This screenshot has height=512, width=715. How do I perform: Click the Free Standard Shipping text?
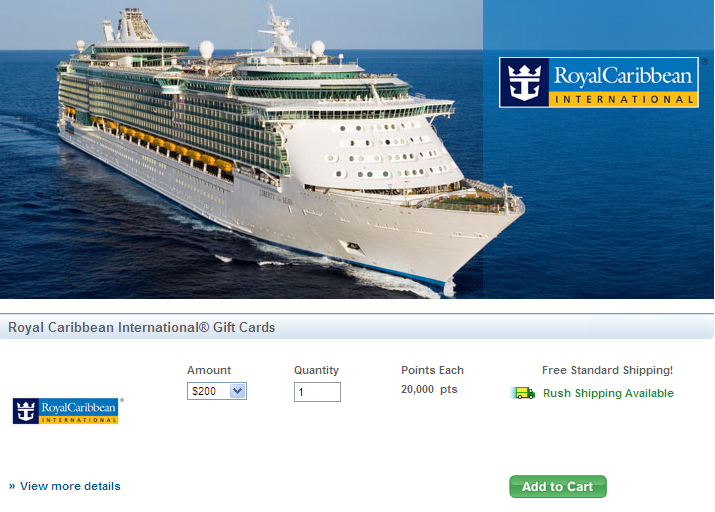click(x=607, y=370)
